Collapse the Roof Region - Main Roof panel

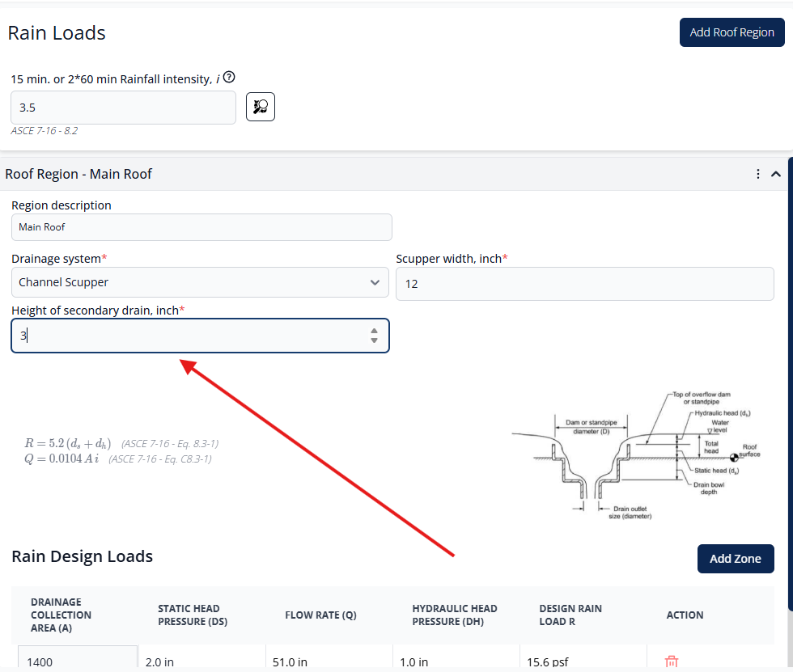[x=776, y=174]
